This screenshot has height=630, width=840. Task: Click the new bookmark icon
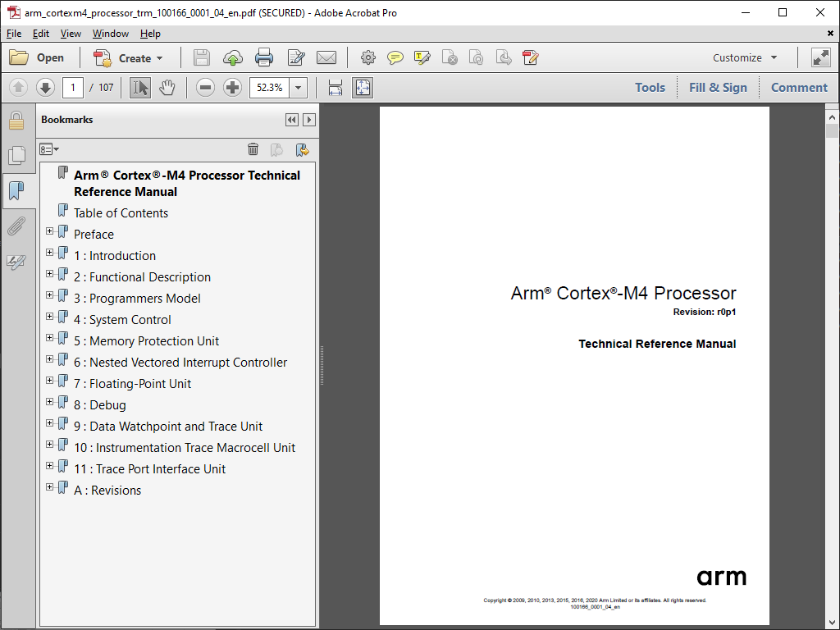277,149
